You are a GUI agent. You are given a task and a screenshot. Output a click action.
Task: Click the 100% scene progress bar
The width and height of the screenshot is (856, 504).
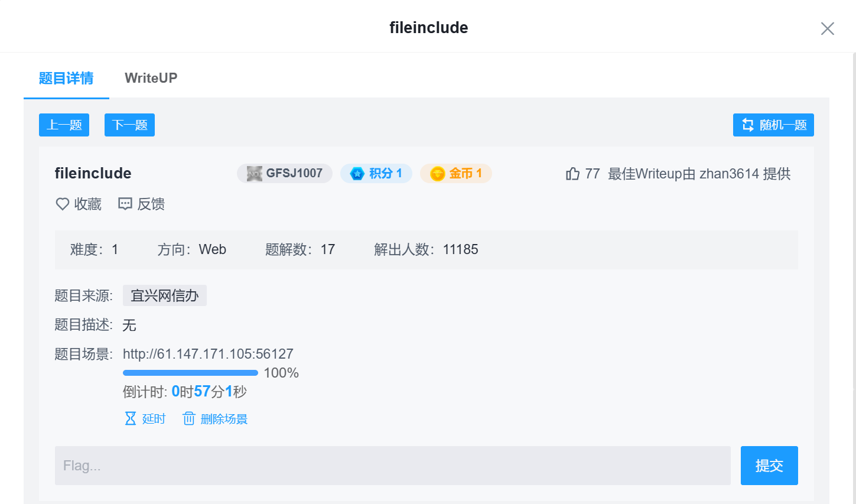click(190, 372)
